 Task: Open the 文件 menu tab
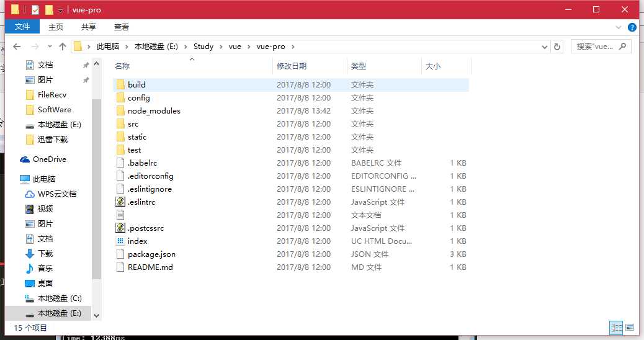[22, 27]
